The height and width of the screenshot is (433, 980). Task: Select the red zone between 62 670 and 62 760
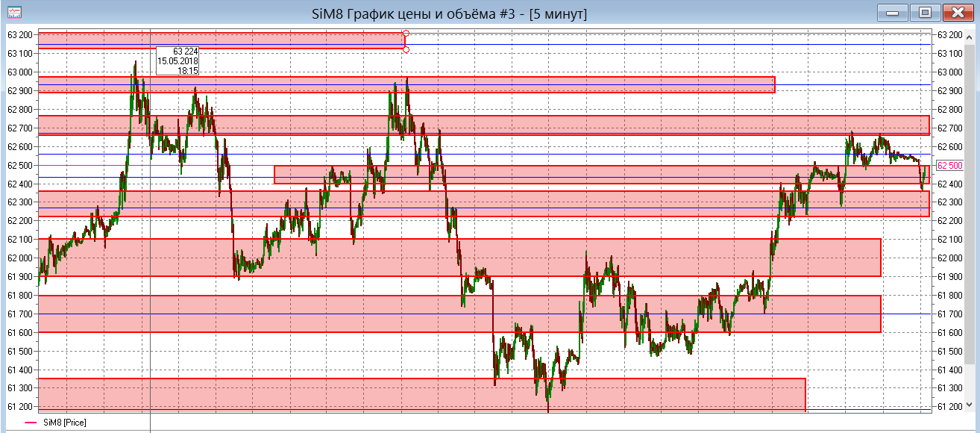[483, 125]
